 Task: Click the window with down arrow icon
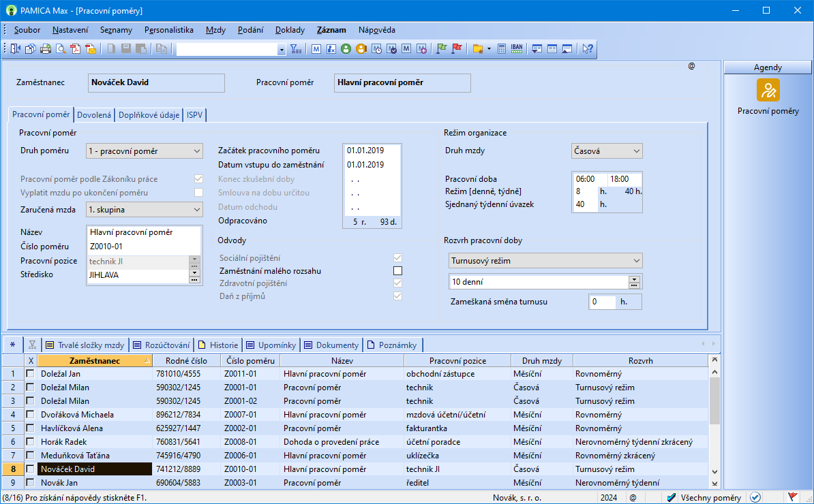click(x=537, y=49)
